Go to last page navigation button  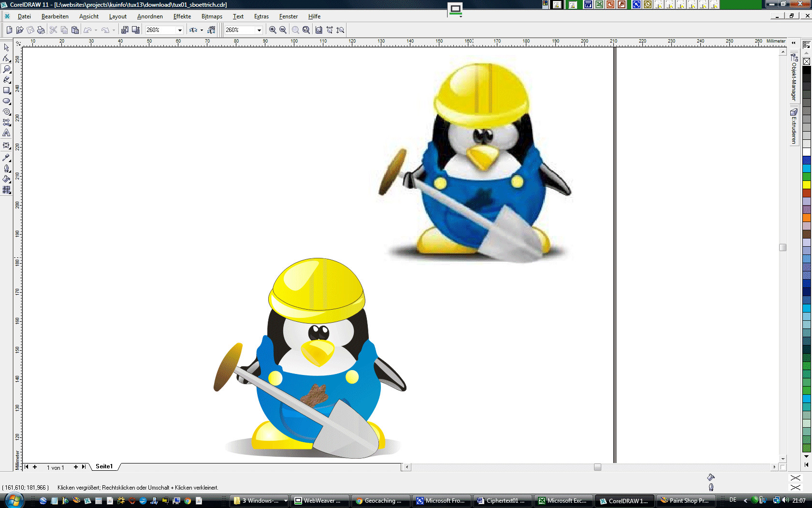pos(84,467)
